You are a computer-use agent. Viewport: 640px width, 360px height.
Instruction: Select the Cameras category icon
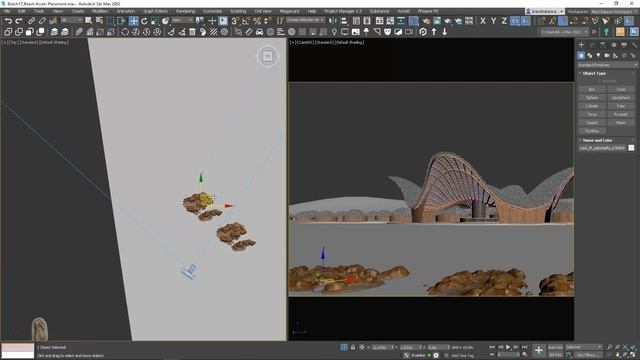click(607, 56)
